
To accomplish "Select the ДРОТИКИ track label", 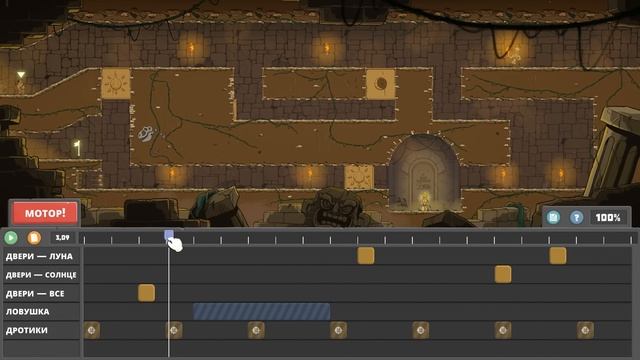I will [27, 330].
